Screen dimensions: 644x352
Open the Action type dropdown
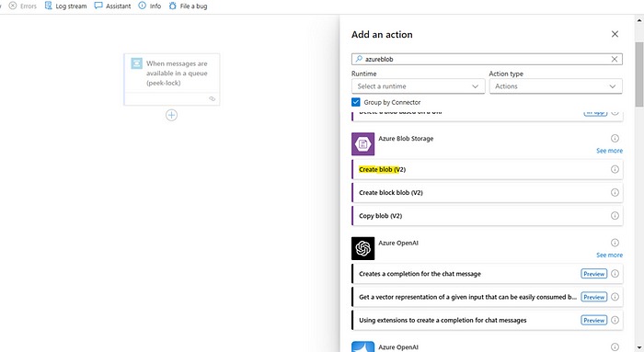tap(556, 86)
